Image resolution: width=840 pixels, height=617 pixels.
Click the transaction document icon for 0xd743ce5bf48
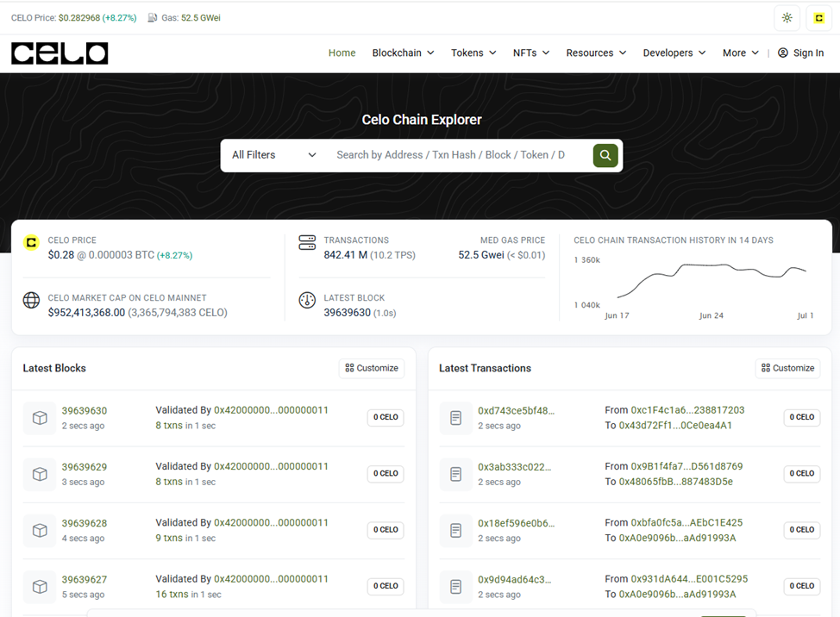click(456, 418)
